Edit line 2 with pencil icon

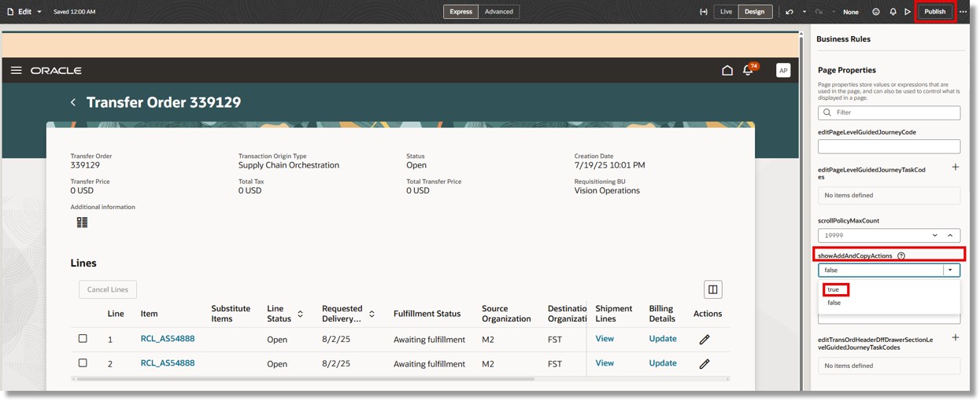point(704,364)
